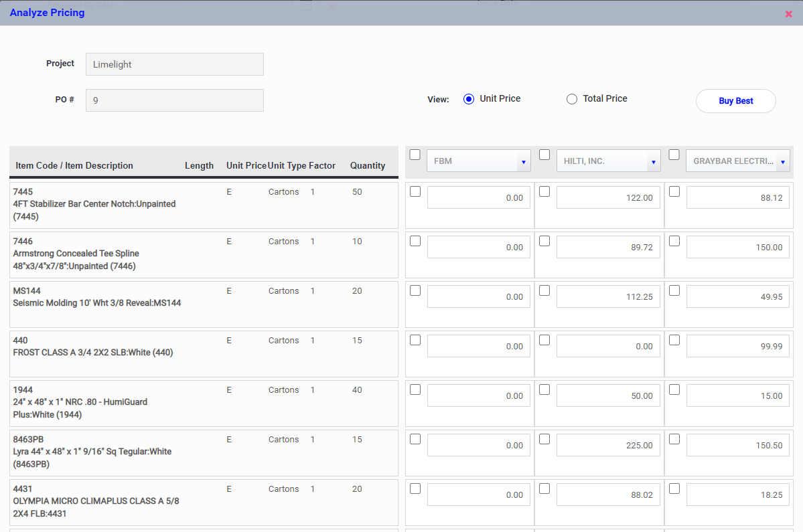Check FBM box for item 7445

(415, 191)
